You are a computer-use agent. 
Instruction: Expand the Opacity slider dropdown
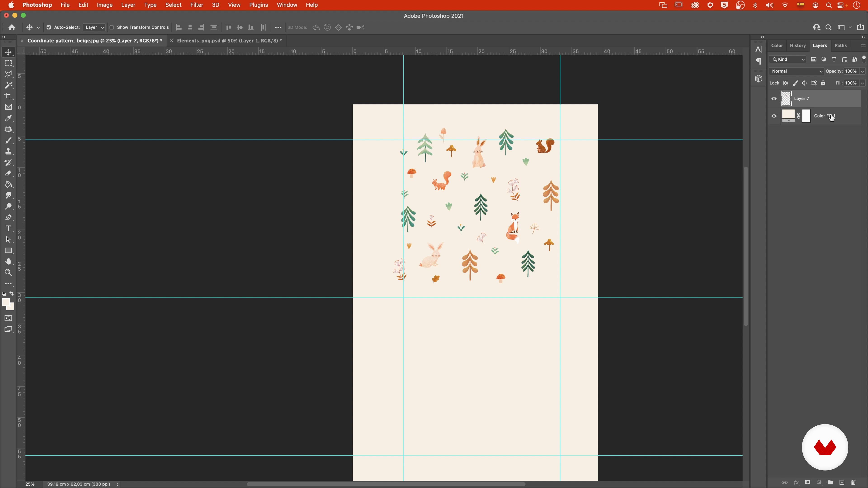862,71
